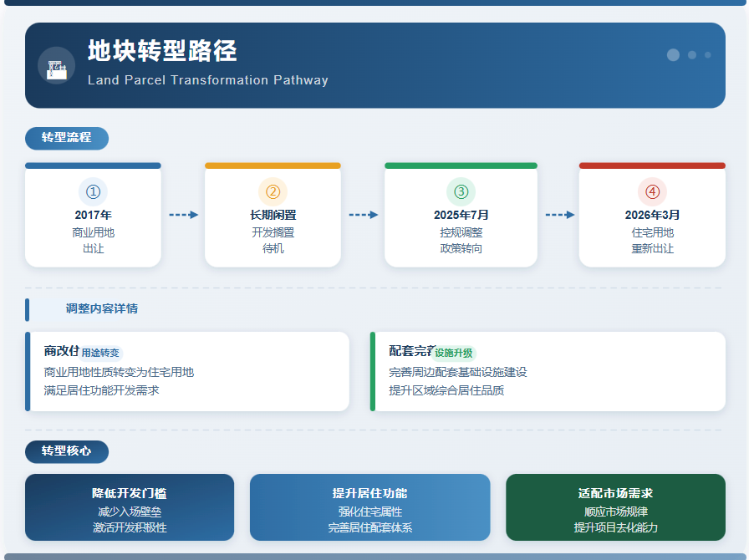Switch to the 转型核心 tab
Image resolution: width=749 pixels, height=560 pixels.
[67, 451]
